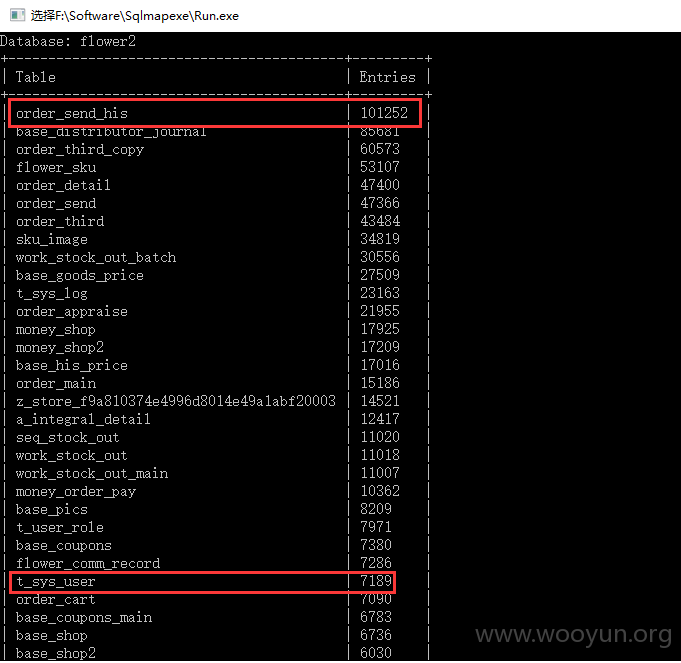
Task: Select entry count 7971
Action: (376, 527)
